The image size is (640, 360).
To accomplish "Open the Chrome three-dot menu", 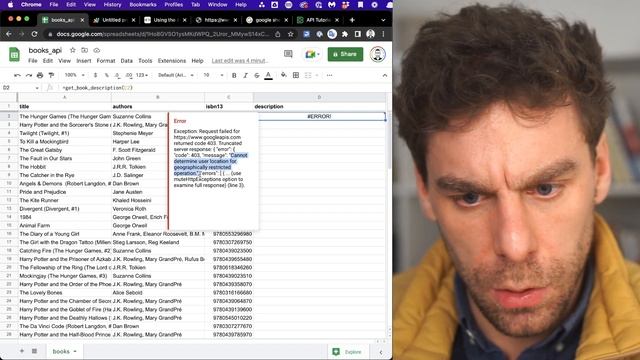I will click(x=383, y=34).
